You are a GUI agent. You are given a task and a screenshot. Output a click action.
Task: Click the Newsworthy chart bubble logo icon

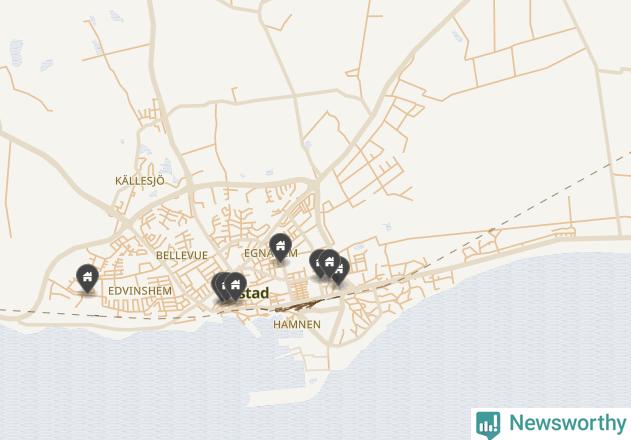tap(488, 425)
